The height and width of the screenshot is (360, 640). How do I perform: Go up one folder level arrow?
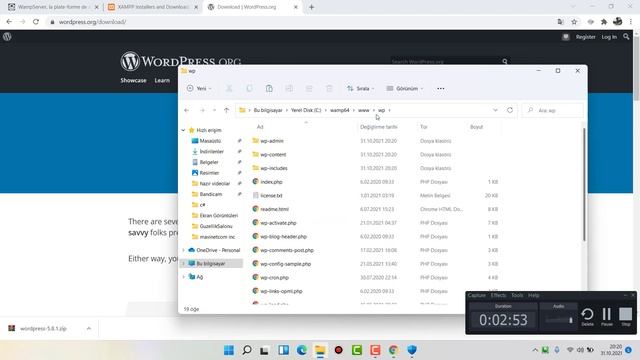coord(227,110)
